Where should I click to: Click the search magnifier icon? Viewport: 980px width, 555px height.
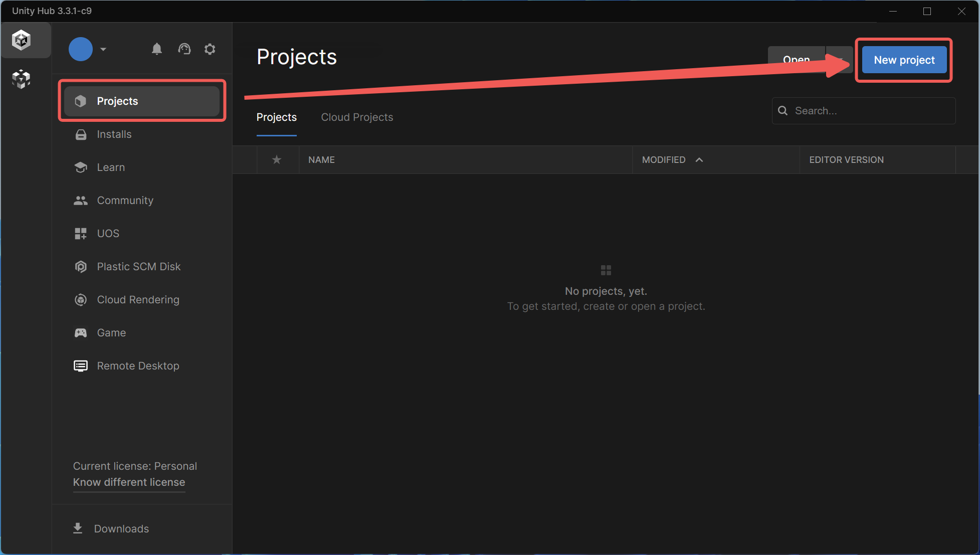(782, 111)
